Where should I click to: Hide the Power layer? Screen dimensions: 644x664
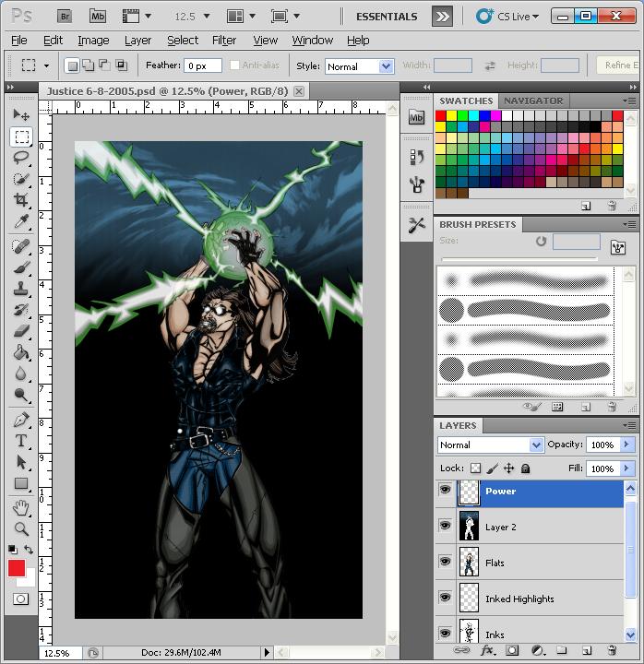(x=445, y=490)
